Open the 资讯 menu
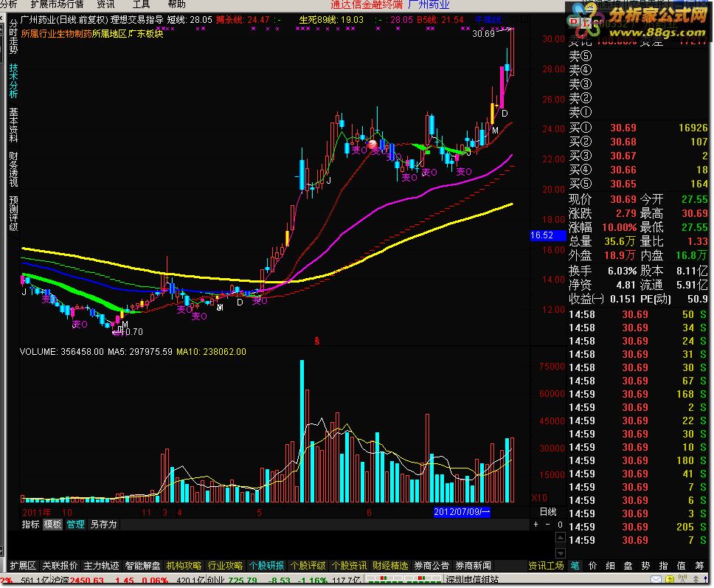The height and width of the screenshot is (588, 714). click(x=106, y=4)
